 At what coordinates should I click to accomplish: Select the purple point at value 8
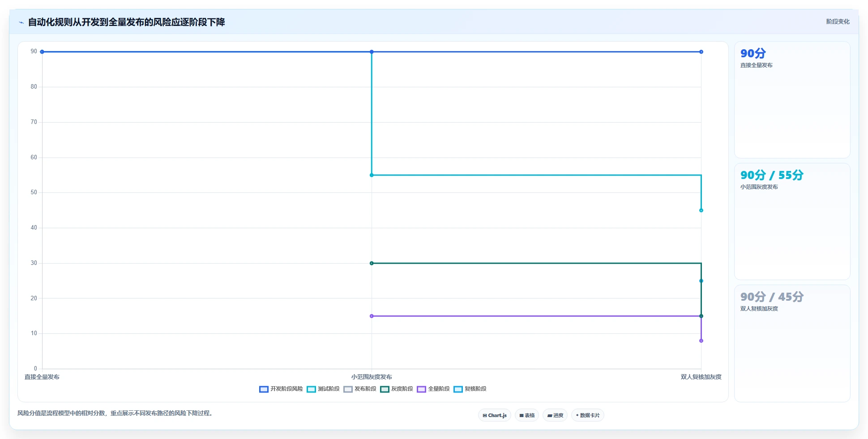click(701, 341)
